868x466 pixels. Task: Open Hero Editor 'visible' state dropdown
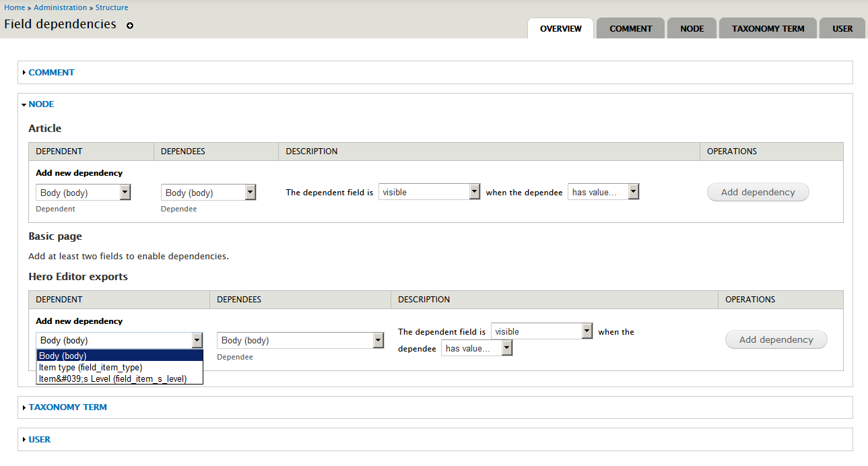coord(541,331)
